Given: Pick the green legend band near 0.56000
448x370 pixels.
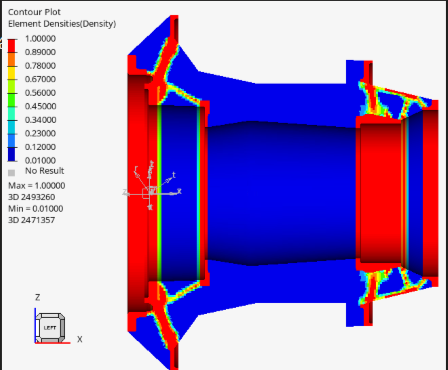Looking at the screenshot, I should (12, 100).
